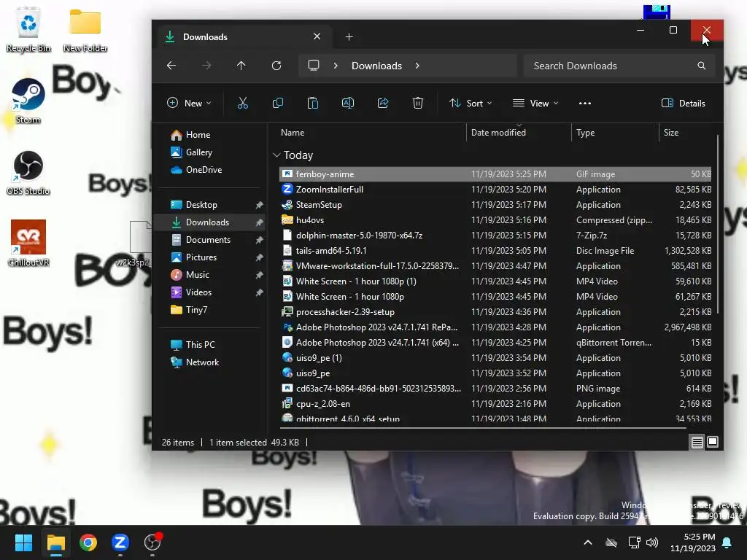The height and width of the screenshot is (560, 747).
Task: Show hidden tray icons chevron
Action: pos(588,542)
